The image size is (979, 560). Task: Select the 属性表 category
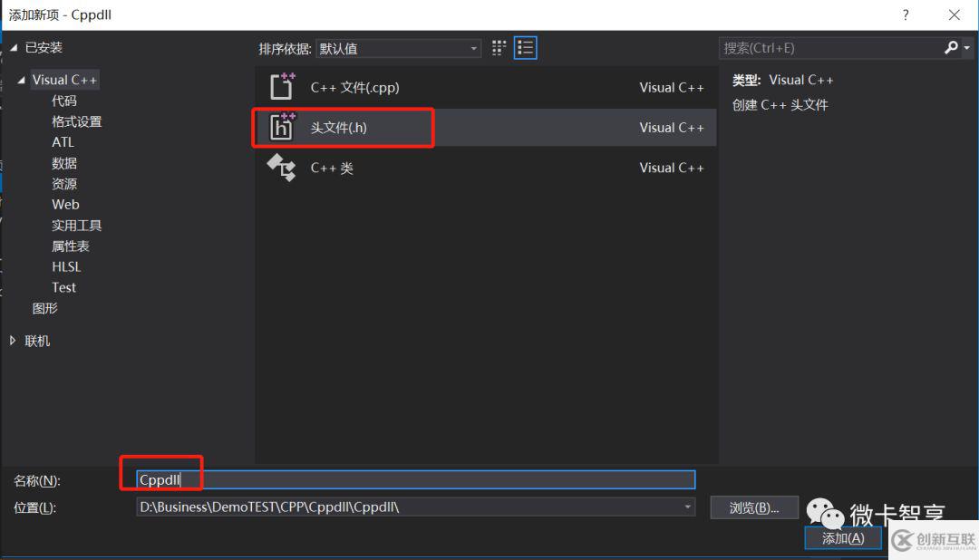click(71, 246)
